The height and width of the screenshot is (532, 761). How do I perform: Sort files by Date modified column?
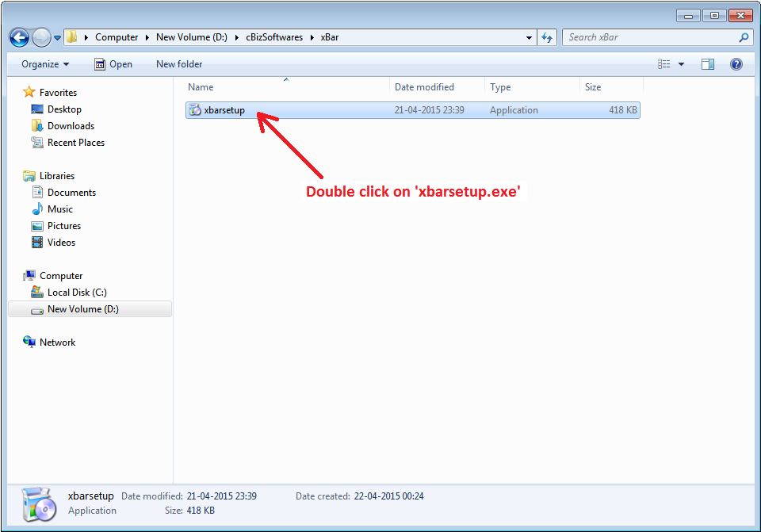437,87
